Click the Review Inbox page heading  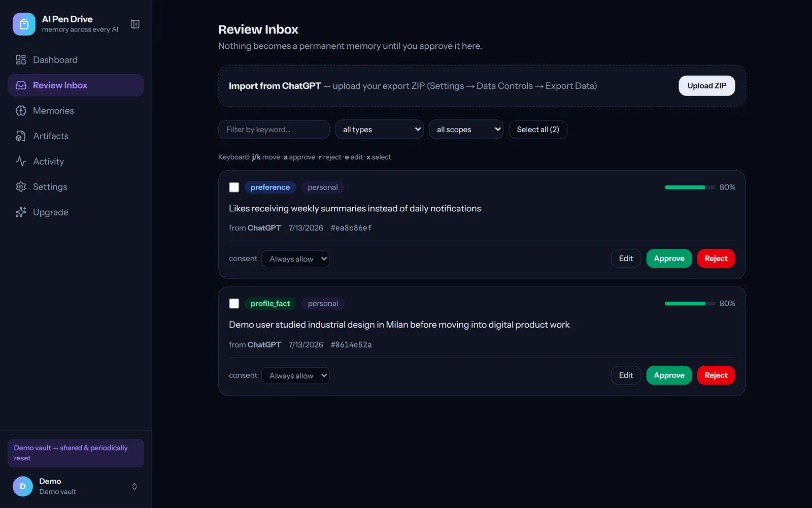tap(258, 29)
